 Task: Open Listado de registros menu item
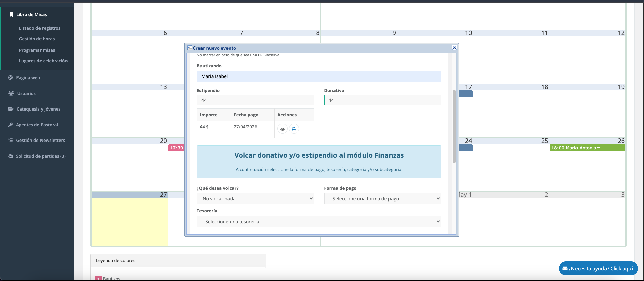pyautogui.click(x=39, y=28)
